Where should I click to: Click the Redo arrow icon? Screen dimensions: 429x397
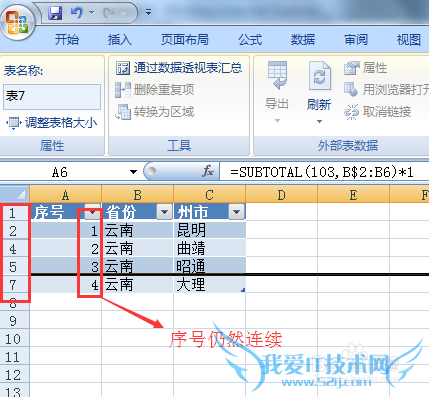click(109, 13)
